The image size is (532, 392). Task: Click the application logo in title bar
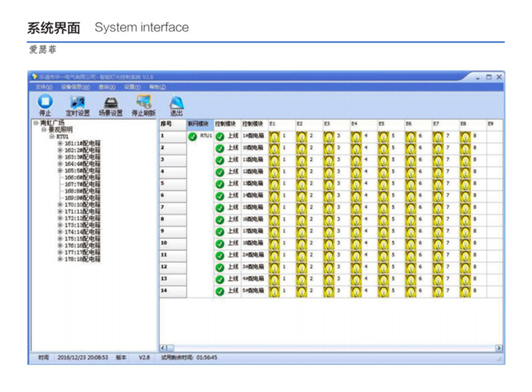click(x=34, y=77)
